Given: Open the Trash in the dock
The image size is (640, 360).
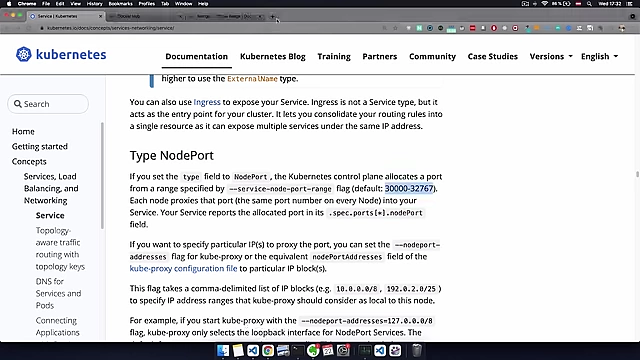Looking at the screenshot, I should (417, 351).
